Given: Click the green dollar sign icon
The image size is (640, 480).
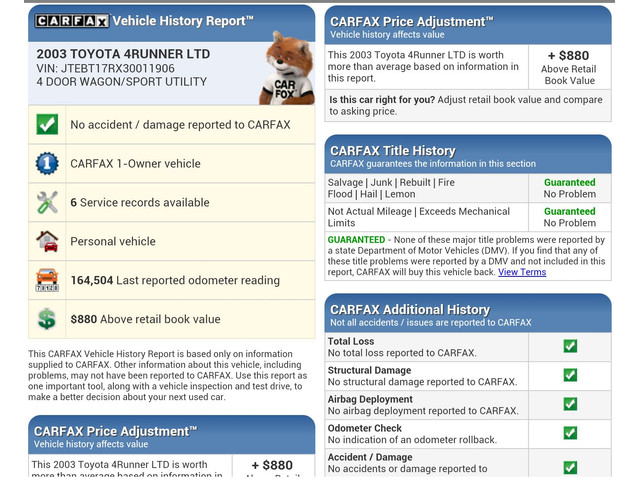Looking at the screenshot, I should (47, 319).
